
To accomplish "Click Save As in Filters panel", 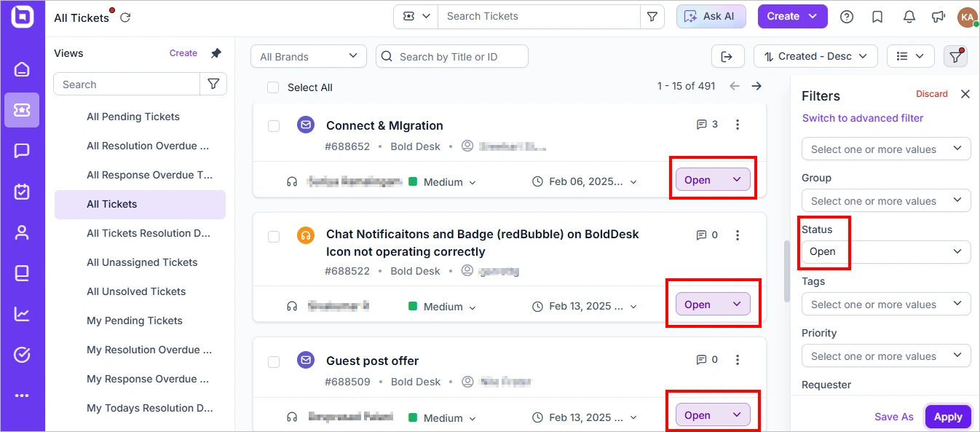I will [894, 417].
